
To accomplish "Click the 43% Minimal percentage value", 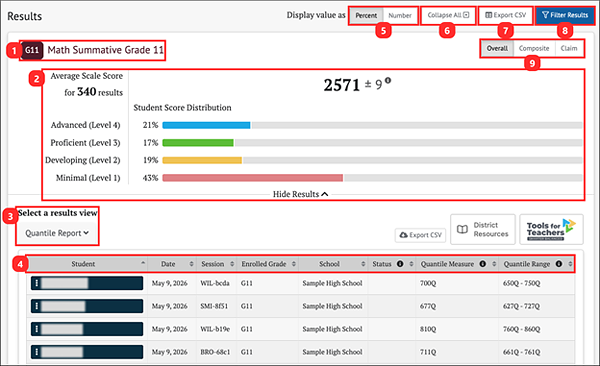I will (x=150, y=178).
